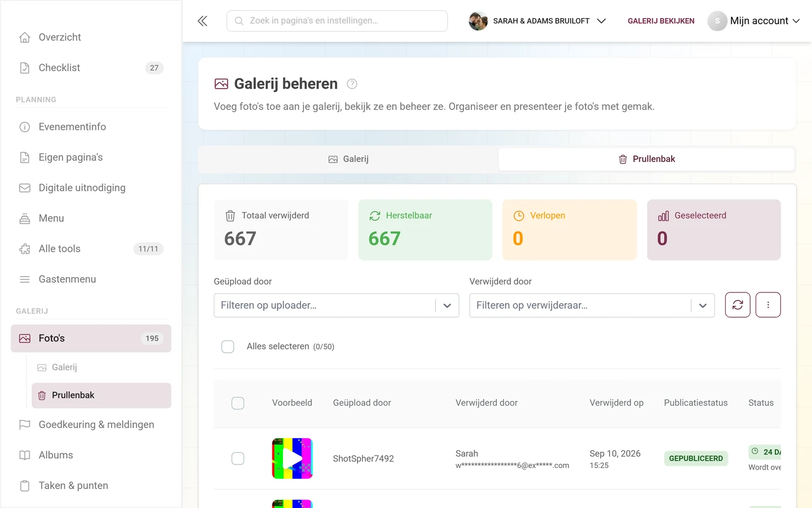
Task: Click the Checklist document icon
Action: point(25,68)
